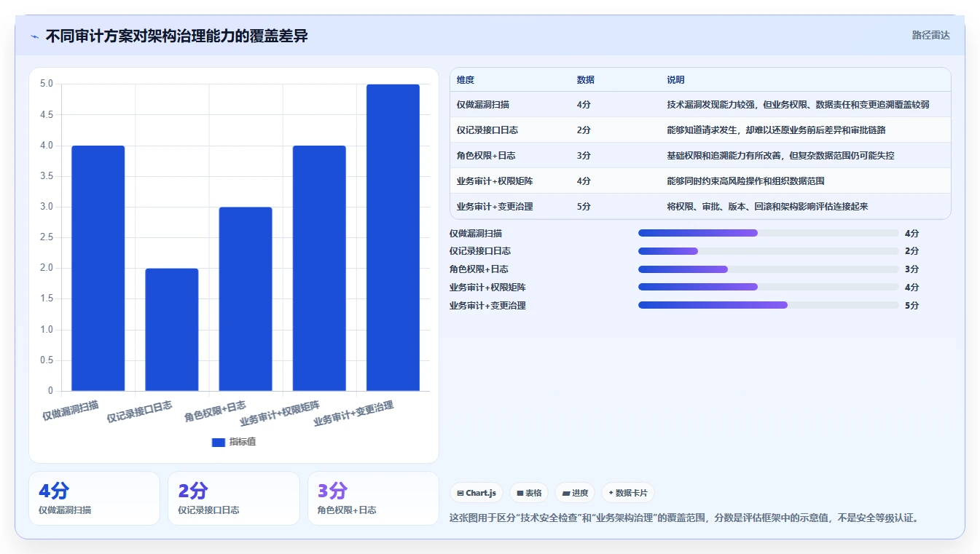
Task: Click the 仅做漏洞扫描 bar in the chart
Action: pos(98,268)
